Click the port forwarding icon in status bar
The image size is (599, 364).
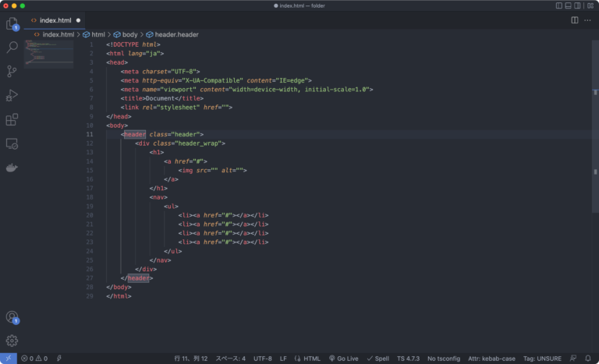(59, 359)
